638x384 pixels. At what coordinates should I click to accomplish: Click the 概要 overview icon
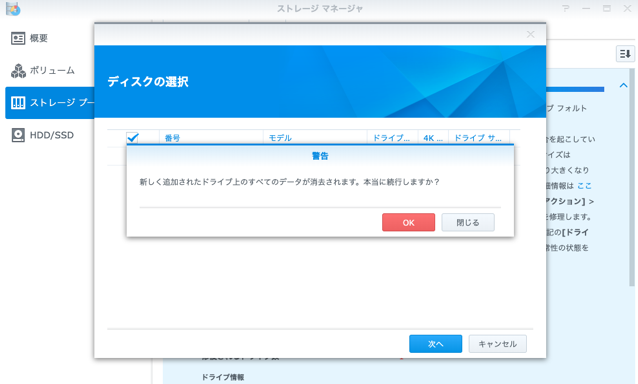pyautogui.click(x=18, y=38)
